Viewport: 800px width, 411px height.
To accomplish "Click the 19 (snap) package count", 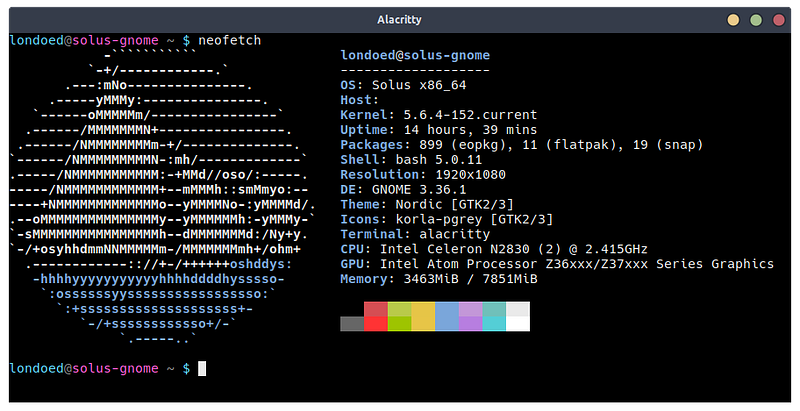I will point(668,145).
